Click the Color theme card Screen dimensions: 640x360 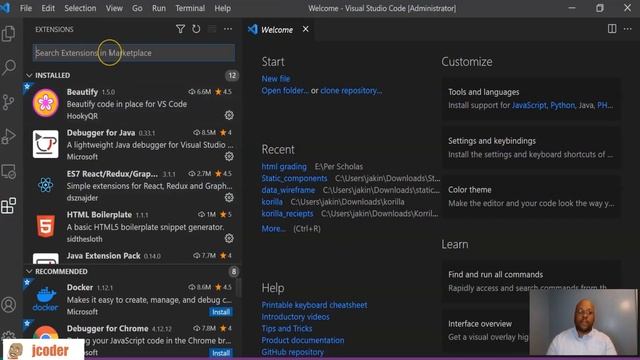[531, 196]
